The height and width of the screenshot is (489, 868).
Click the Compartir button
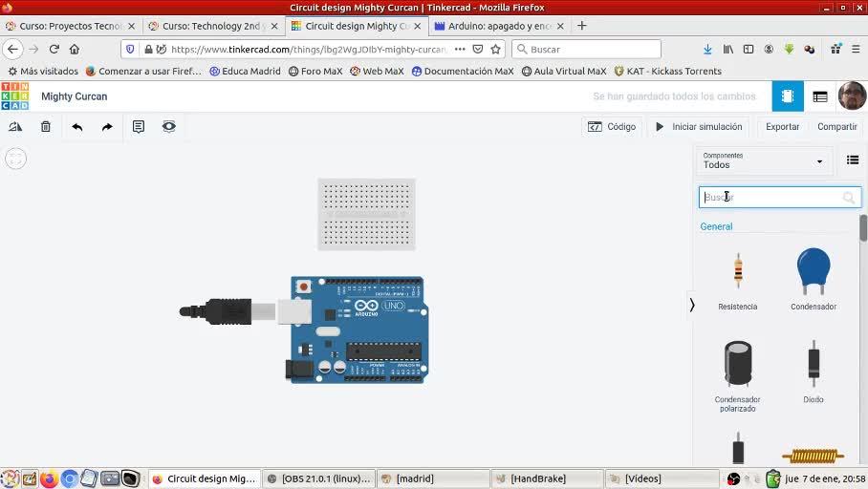pyautogui.click(x=837, y=127)
